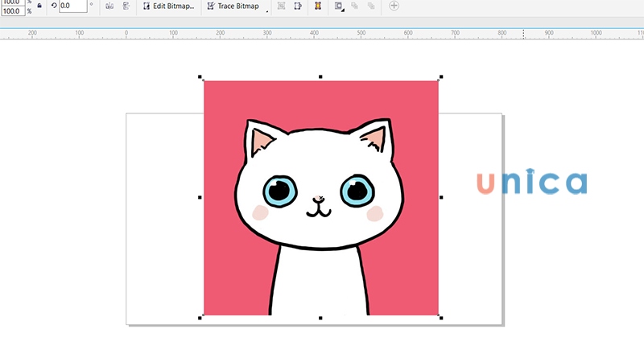Image resolution: width=644 pixels, height=362 pixels.
Task: Click the To Front of Layer icon
Action: tap(355, 6)
